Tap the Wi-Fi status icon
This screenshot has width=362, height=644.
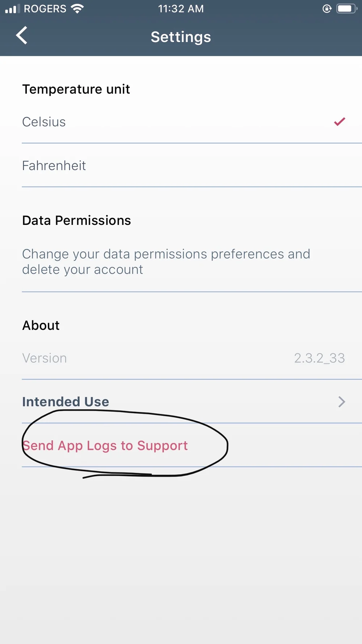coord(77,9)
